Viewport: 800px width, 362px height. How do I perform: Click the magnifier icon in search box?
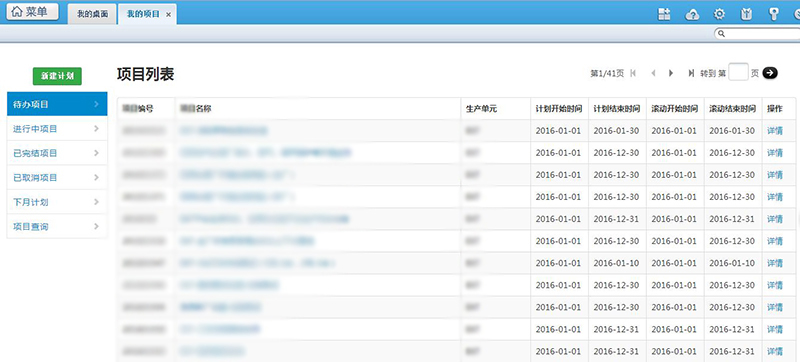click(x=721, y=34)
